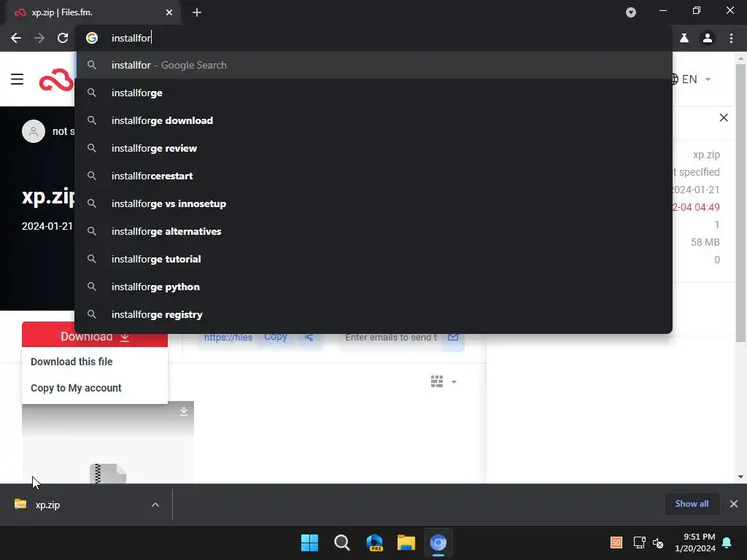Click the Chromium taskbar icon
The image size is (747, 560).
[x=438, y=542]
